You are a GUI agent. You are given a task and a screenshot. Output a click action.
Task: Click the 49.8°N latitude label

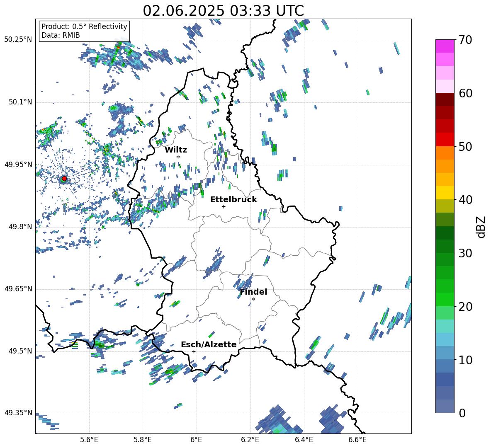pyautogui.click(x=20, y=227)
